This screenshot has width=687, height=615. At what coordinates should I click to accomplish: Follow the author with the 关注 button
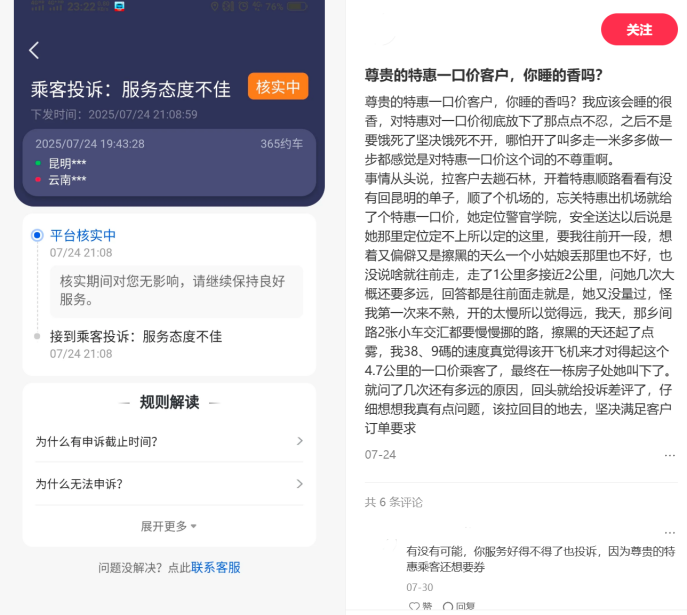tap(639, 30)
